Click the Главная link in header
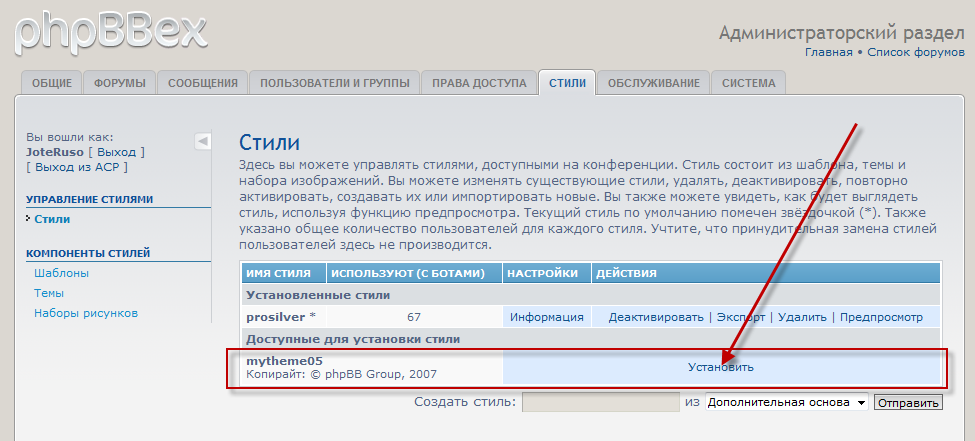The width and height of the screenshot is (975, 441). click(828, 52)
